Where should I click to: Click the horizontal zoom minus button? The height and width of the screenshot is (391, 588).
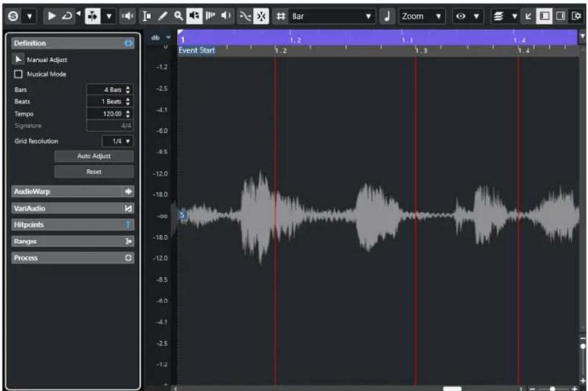(x=532, y=388)
